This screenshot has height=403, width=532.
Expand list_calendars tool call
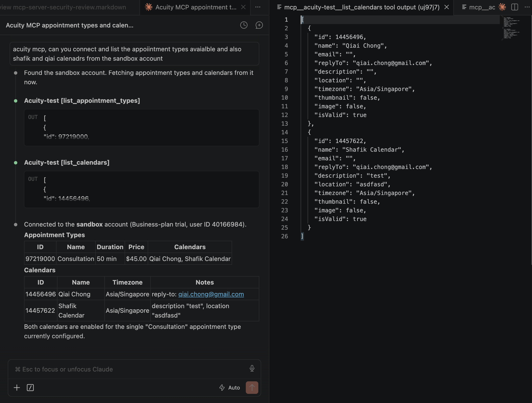coord(67,162)
